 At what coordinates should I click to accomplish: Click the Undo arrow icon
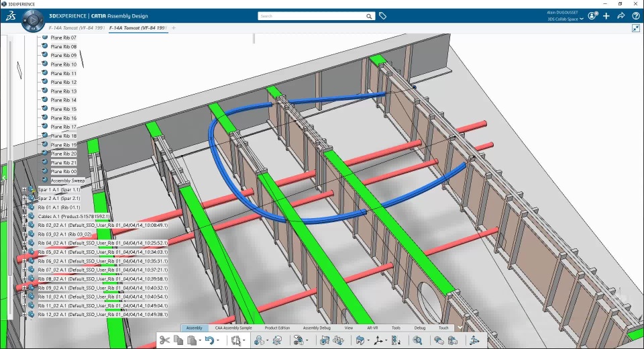(x=209, y=340)
